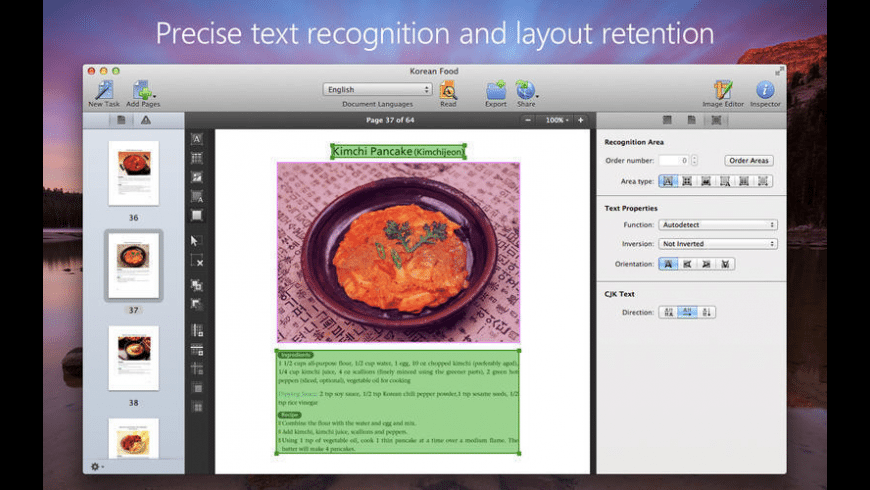Select the middle CJK text Direction option

coord(687,312)
